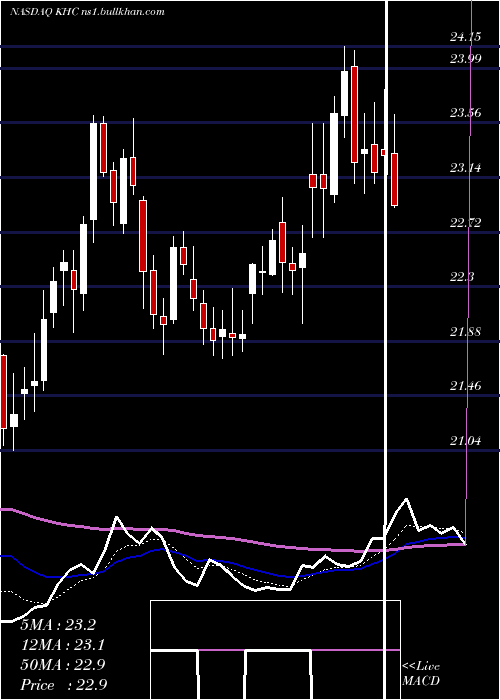Click the 22.72 price axis label
500x700 pixels.
click(465, 222)
